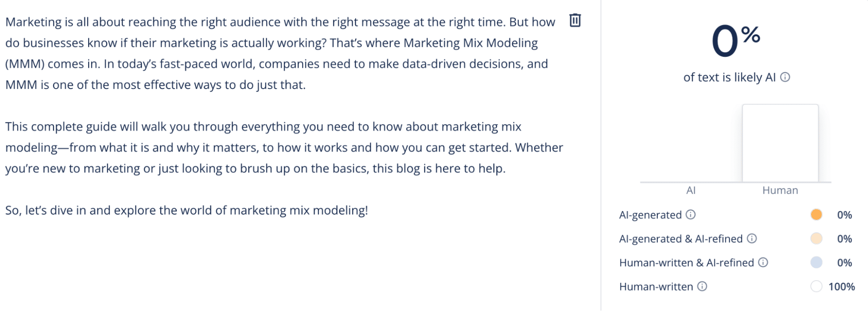Click the line 'So, let's dive in'
868x311 pixels.
[187, 210]
